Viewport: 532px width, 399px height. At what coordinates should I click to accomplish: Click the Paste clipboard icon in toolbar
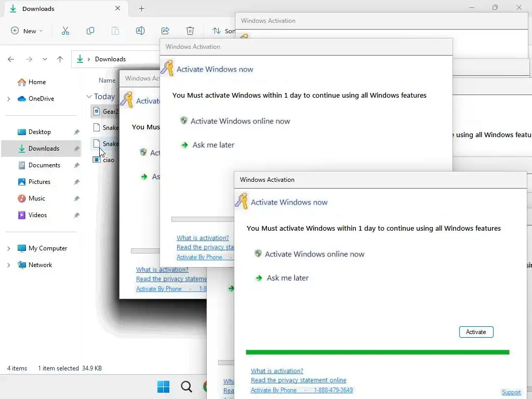[115, 31]
